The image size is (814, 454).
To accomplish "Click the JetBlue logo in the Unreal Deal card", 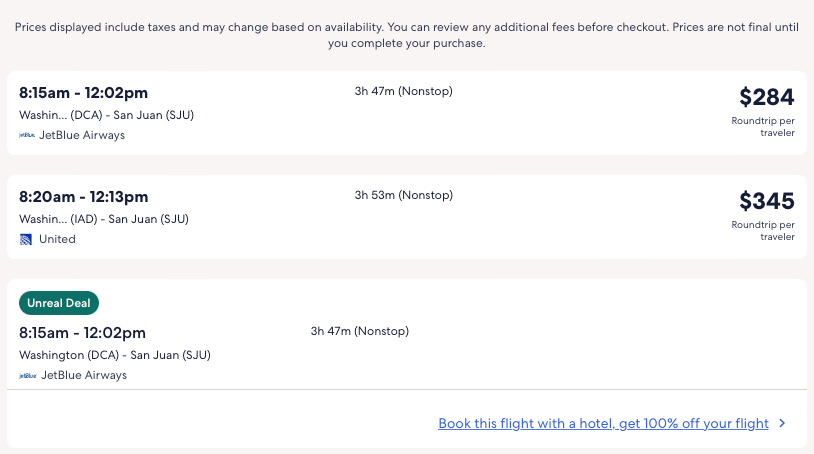I will tap(27, 376).
